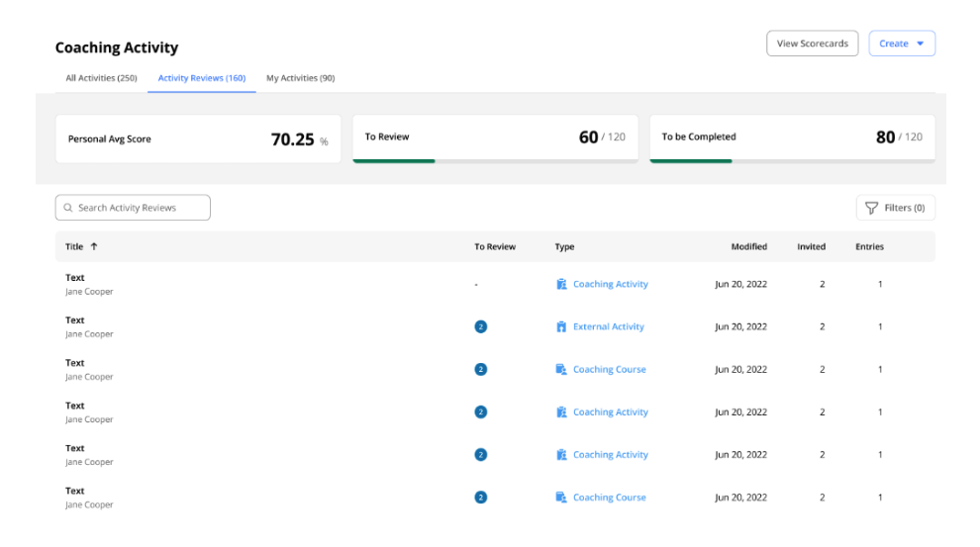Click the Personal Avg Score card
980x547 pixels.
[x=198, y=138]
